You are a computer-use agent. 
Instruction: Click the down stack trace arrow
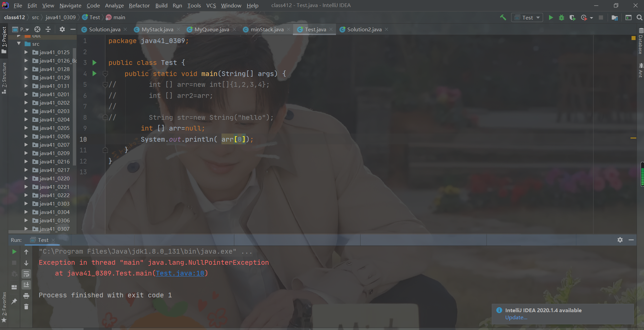point(26,263)
